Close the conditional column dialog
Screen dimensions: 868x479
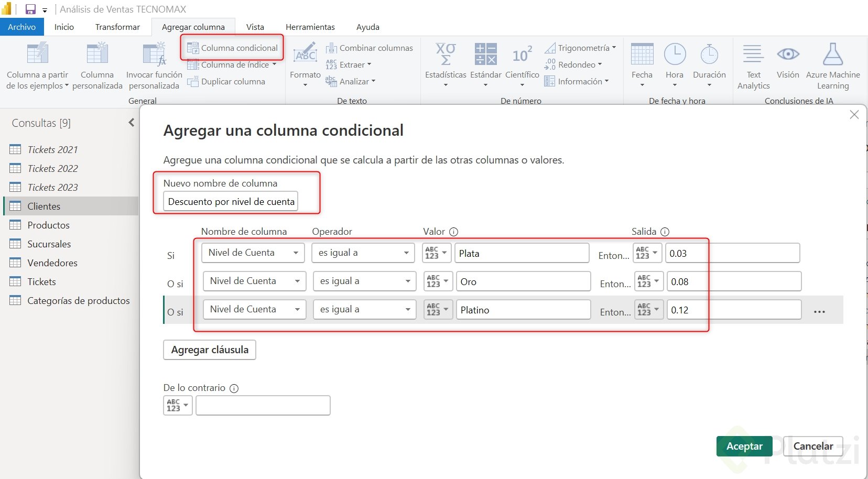click(854, 115)
